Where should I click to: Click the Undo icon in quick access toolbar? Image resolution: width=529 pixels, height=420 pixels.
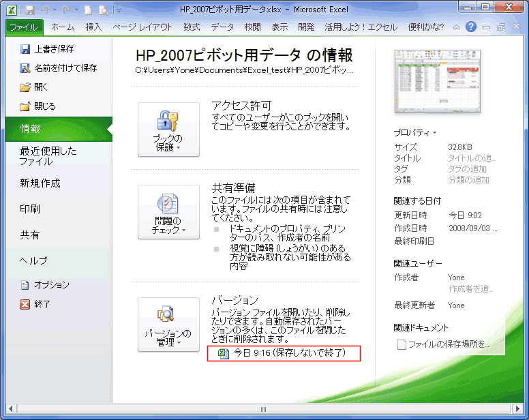(45, 10)
